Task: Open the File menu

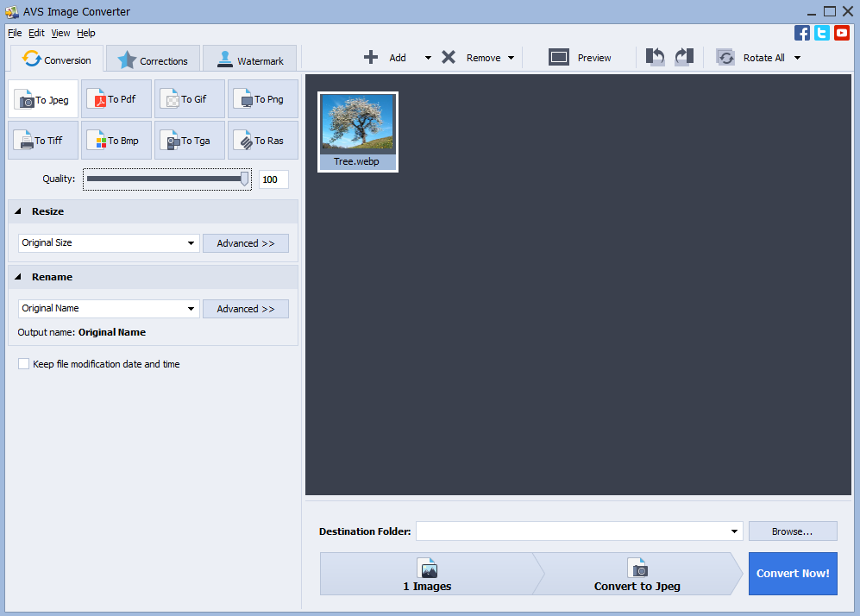Action: tap(15, 33)
